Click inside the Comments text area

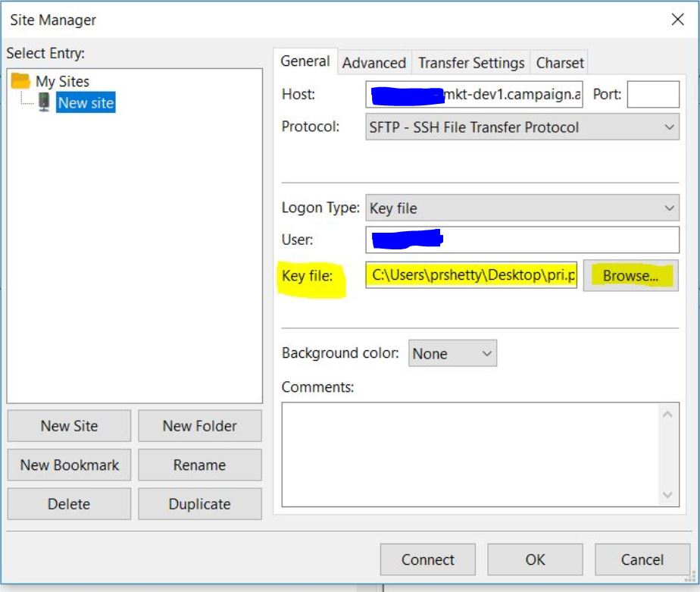470,453
